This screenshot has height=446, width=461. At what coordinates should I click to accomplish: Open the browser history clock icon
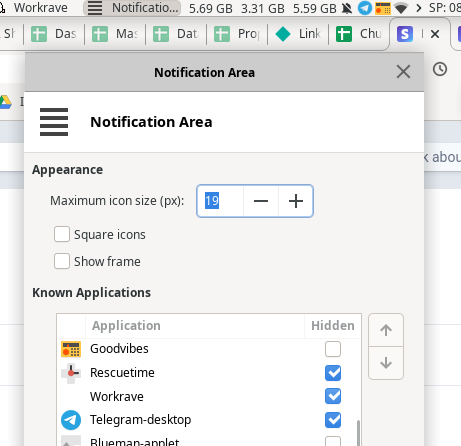pos(440,69)
